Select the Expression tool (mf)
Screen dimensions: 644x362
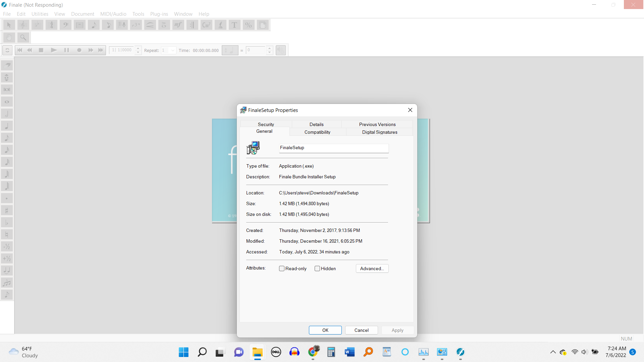coord(178,25)
